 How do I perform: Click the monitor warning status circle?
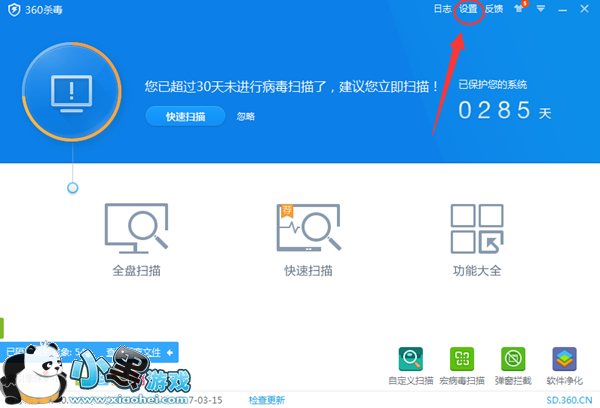pos(72,91)
